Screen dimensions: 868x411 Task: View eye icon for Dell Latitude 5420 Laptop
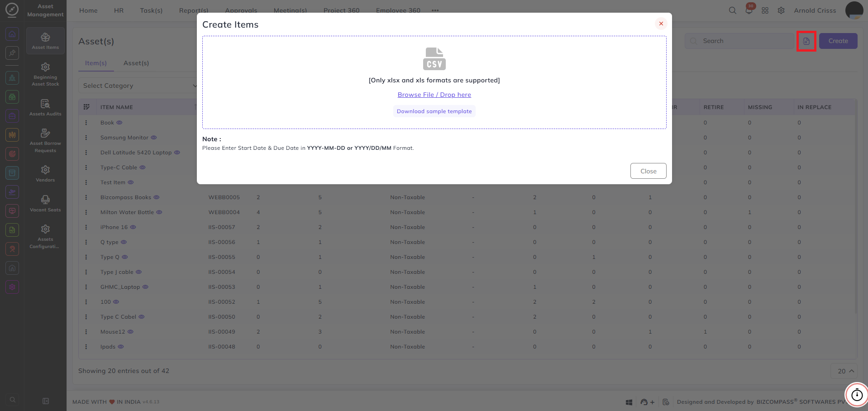point(177,153)
